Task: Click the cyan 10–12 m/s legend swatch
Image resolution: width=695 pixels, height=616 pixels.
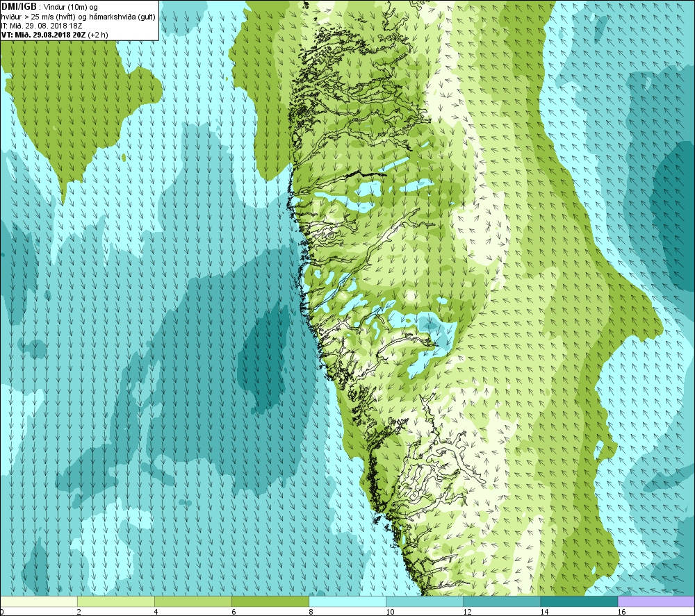Action: click(x=424, y=601)
